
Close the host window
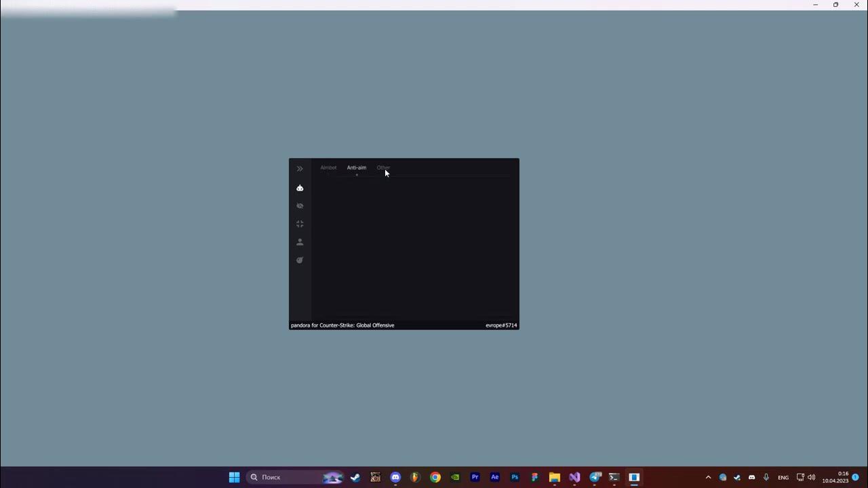click(x=856, y=5)
